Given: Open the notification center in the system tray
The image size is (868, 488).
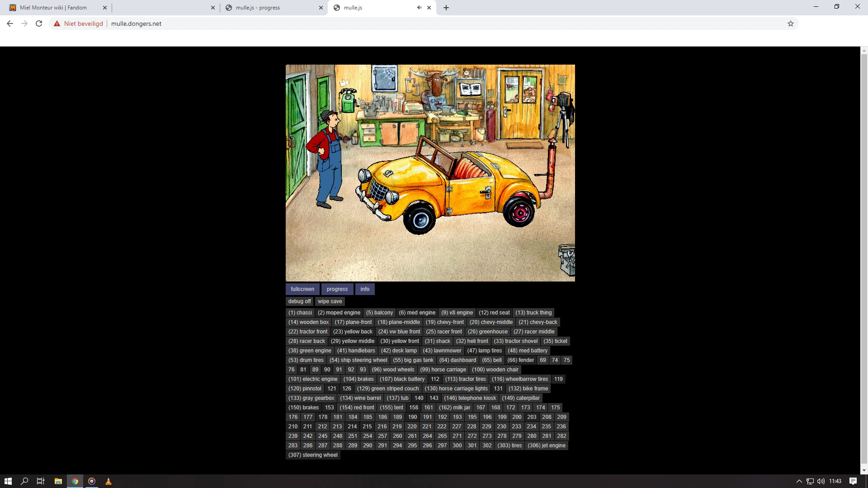Looking at the screenshot, I should click(x=853, y=481).
